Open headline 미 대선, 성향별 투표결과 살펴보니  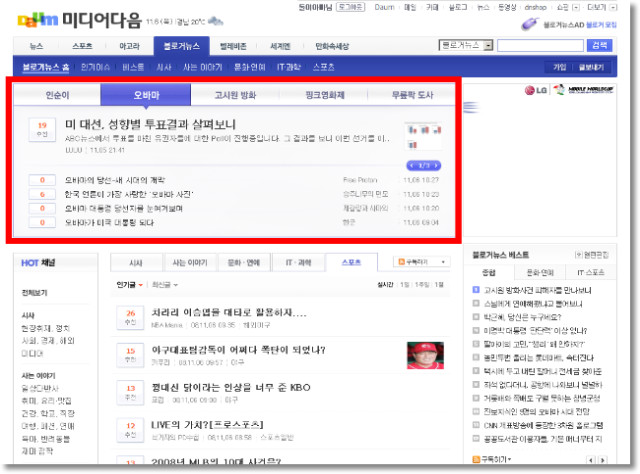[150, 124]
